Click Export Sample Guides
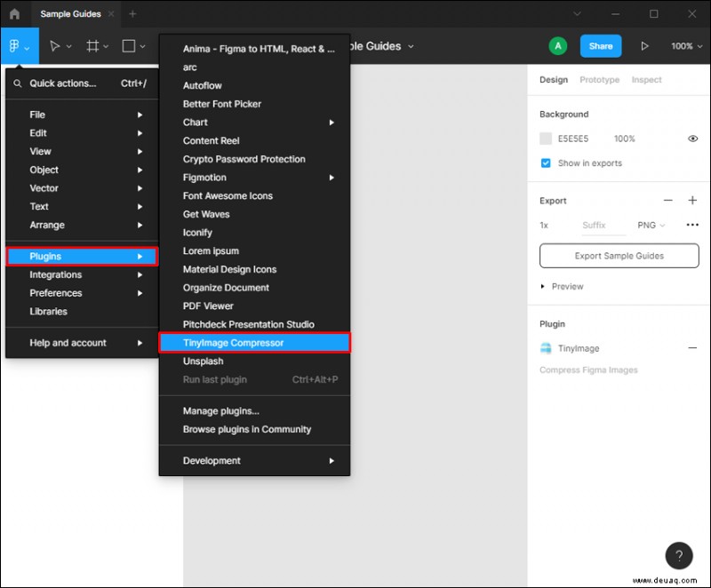711x588 pixels. pyautogui.click(x=619, y=256)
